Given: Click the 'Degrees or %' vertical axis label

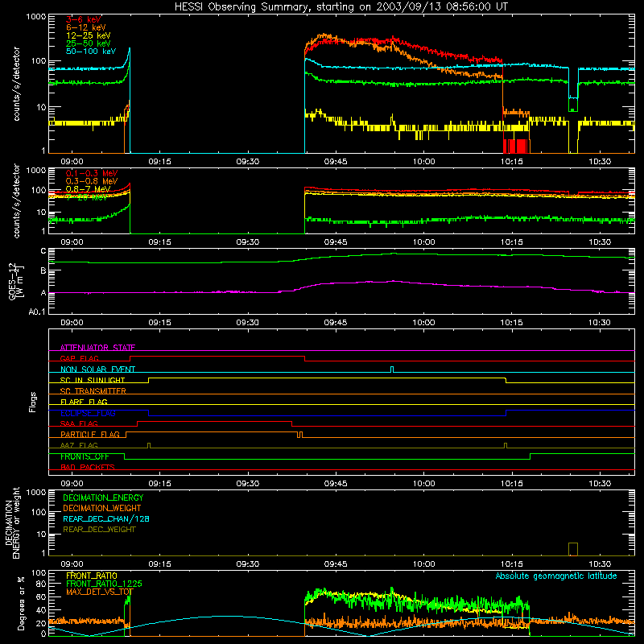Looking at the screenshot, I should [21, 603].
